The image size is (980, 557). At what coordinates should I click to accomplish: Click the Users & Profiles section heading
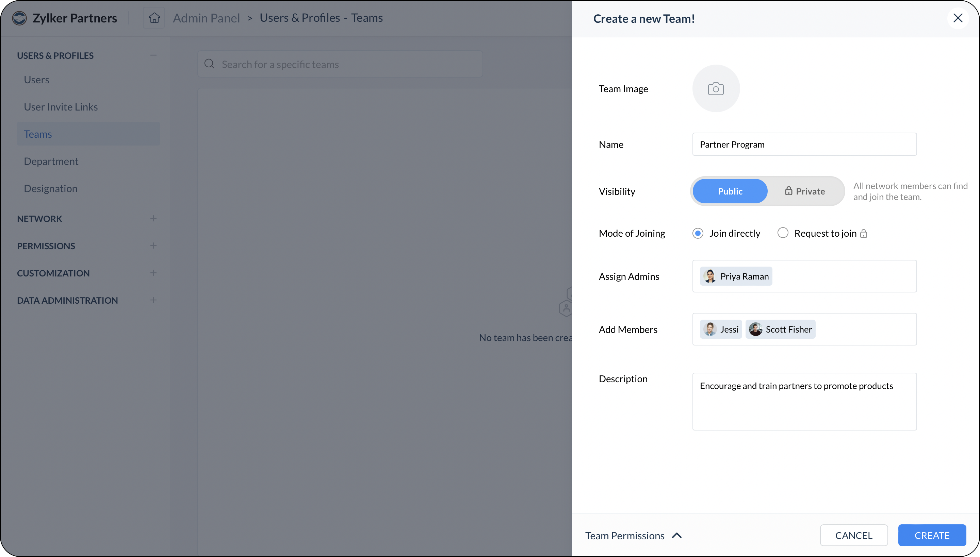(55, 55)
